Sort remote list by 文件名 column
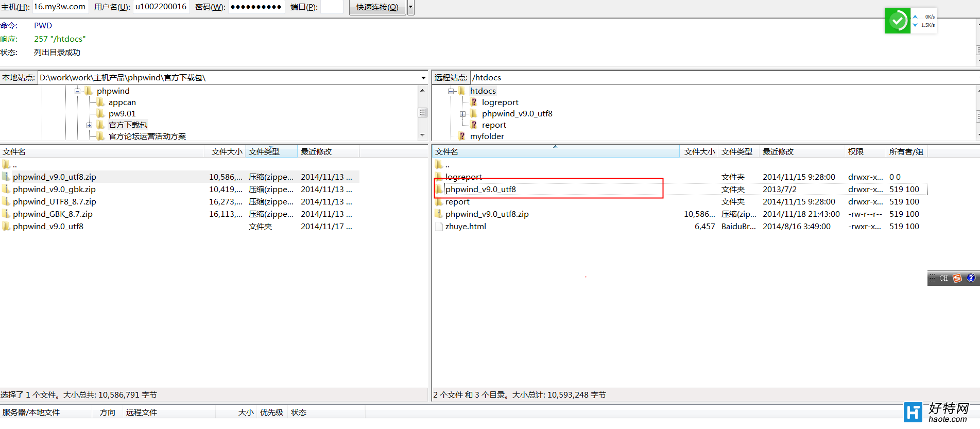This screenshot has height=429, width=980. 556,151
